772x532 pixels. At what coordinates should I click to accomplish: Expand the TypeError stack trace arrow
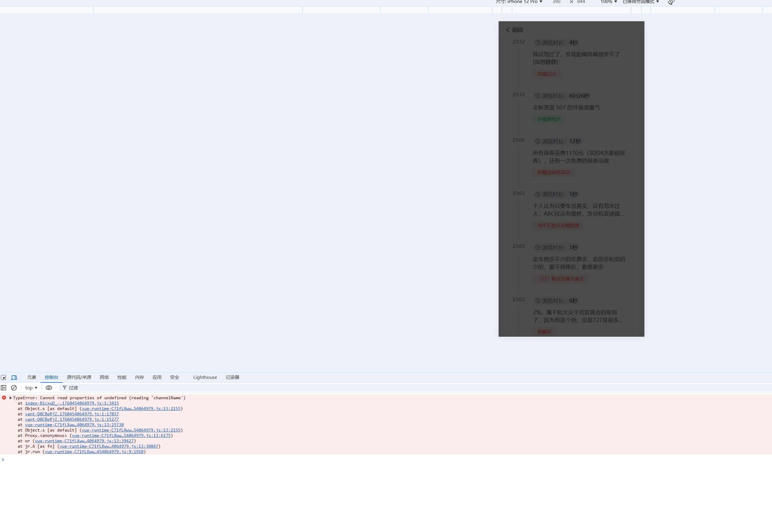pos(10,398)
